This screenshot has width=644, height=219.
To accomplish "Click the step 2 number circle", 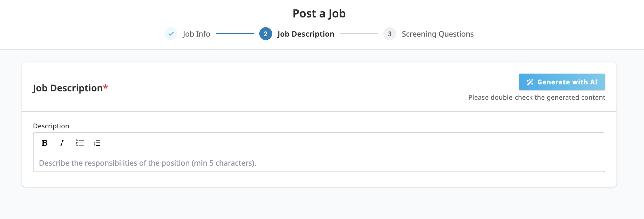I will tap(266, 34).
